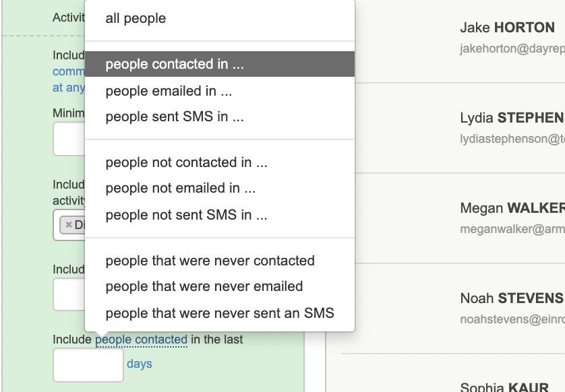Click the days number input field
The width and height of the screenshot is (565, 392).
tap(88, 364)
